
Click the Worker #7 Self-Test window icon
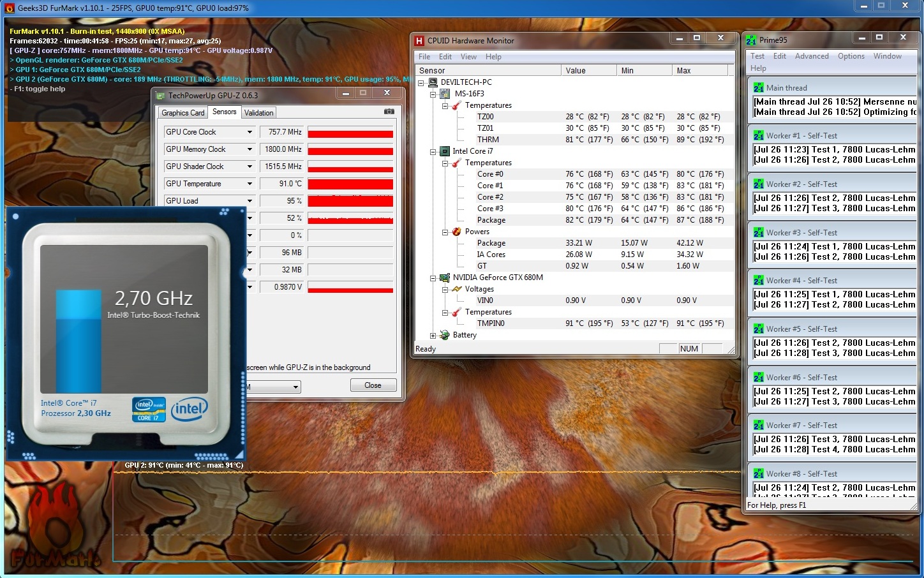tap(759, 425)
